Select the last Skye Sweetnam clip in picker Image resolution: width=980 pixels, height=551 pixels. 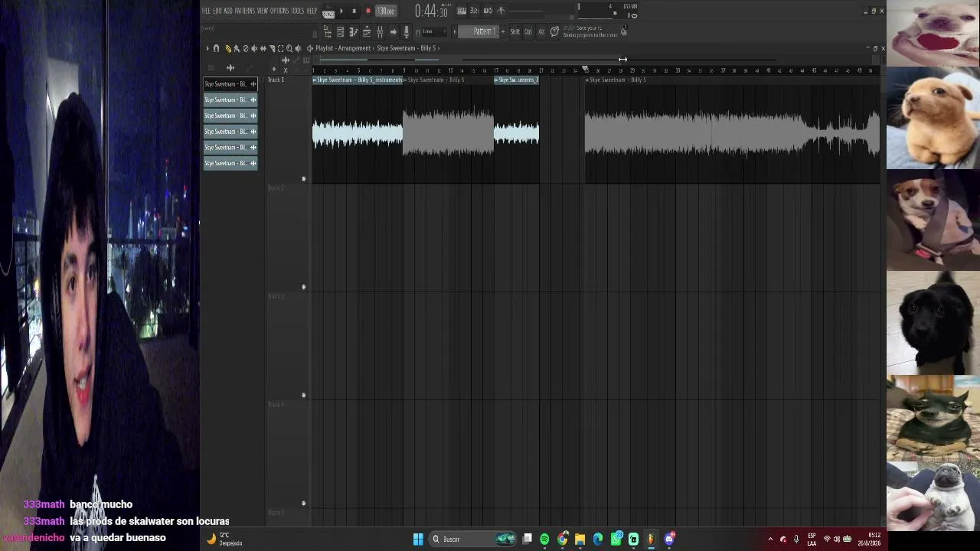coord(230,163)
